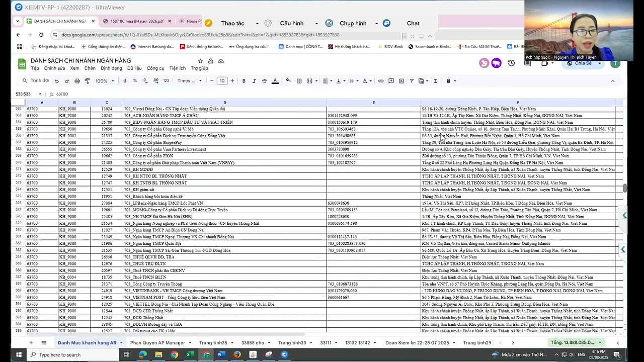Open dropdown arrow of Danh Muc khach hang AR tab
The image size is (644, 362).
pyautogui.click(x=120, y=343)
